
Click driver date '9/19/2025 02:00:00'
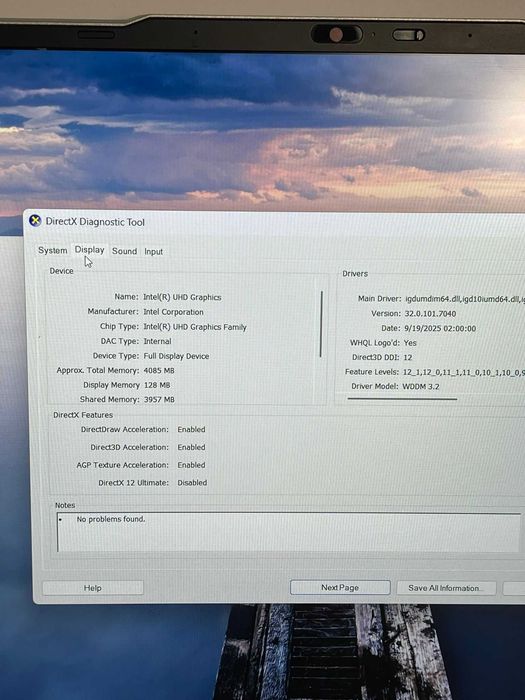pyautogui.click(x=440, y=329)
